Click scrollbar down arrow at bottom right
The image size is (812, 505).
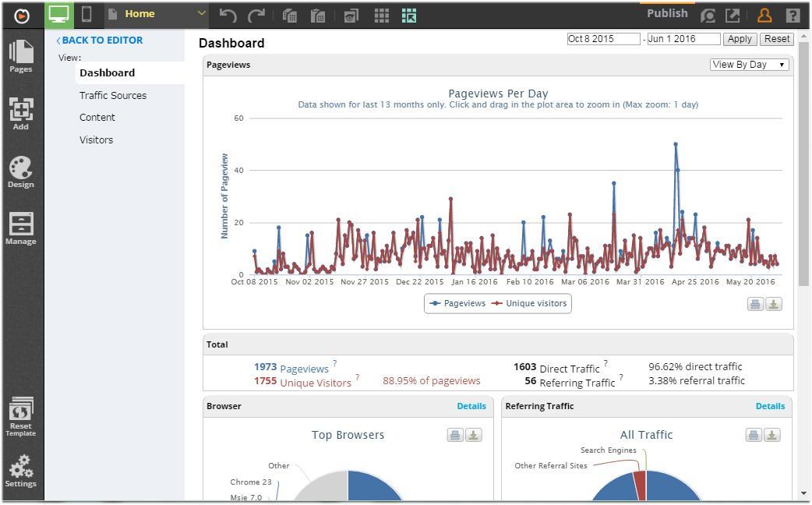pyautogui.click(x=803, y=493)
